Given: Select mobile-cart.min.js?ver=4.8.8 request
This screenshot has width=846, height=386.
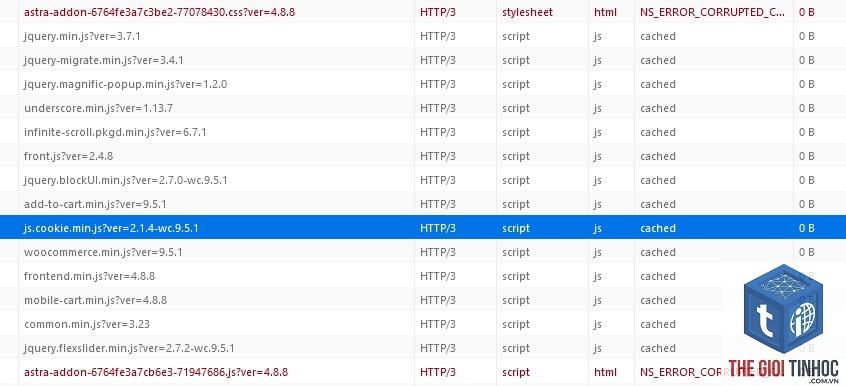Looking at the screenshot, I should click(423, 300).
